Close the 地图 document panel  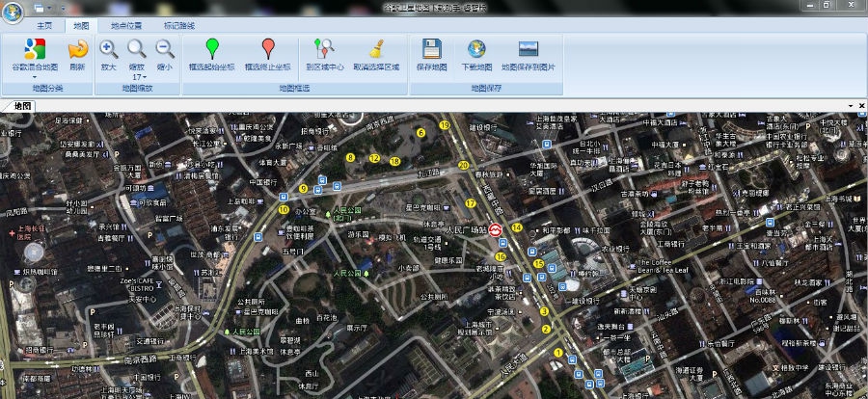[x=862, y=106]
